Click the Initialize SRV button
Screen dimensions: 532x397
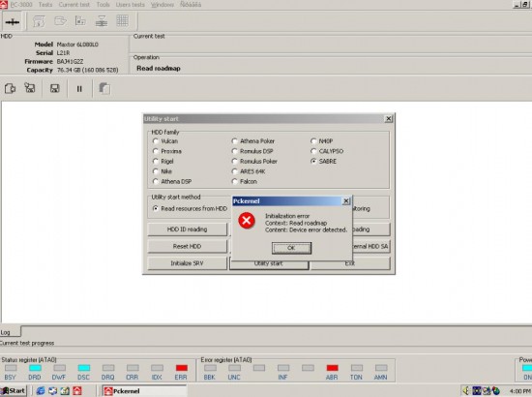tap(187, 263)
